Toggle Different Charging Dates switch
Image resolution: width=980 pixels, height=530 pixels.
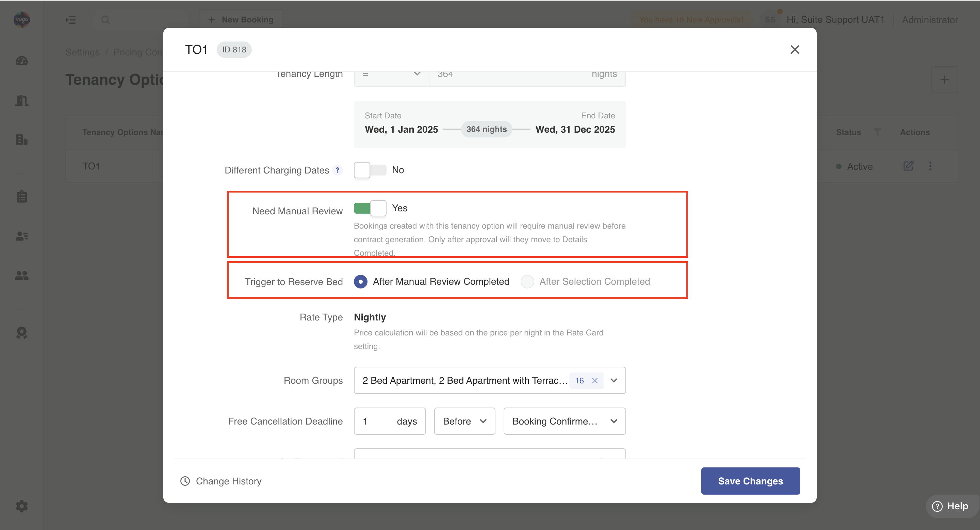[370, 170]
